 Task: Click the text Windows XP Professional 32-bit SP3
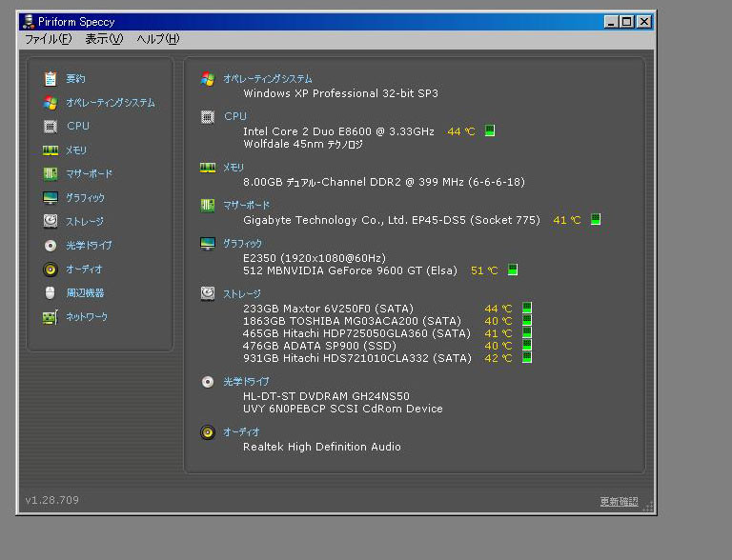coord(341,93)
